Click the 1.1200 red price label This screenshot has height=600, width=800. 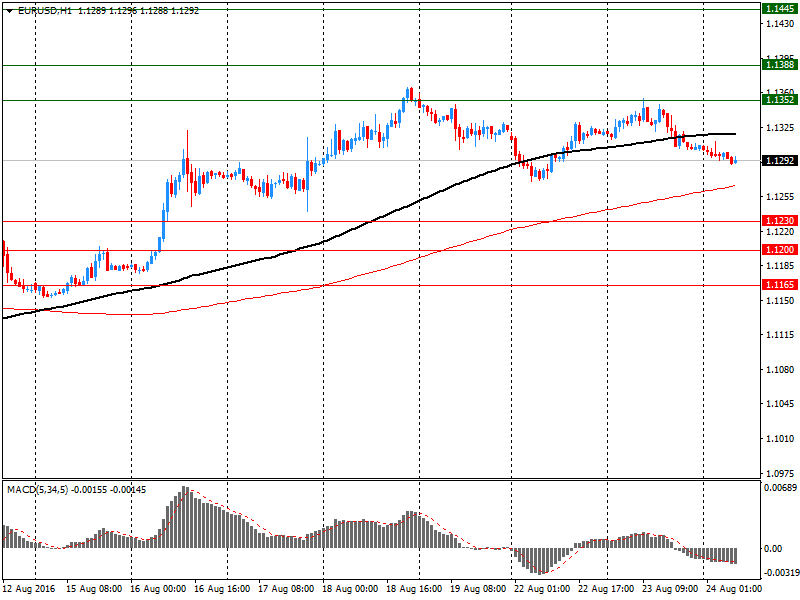(780, 249)
